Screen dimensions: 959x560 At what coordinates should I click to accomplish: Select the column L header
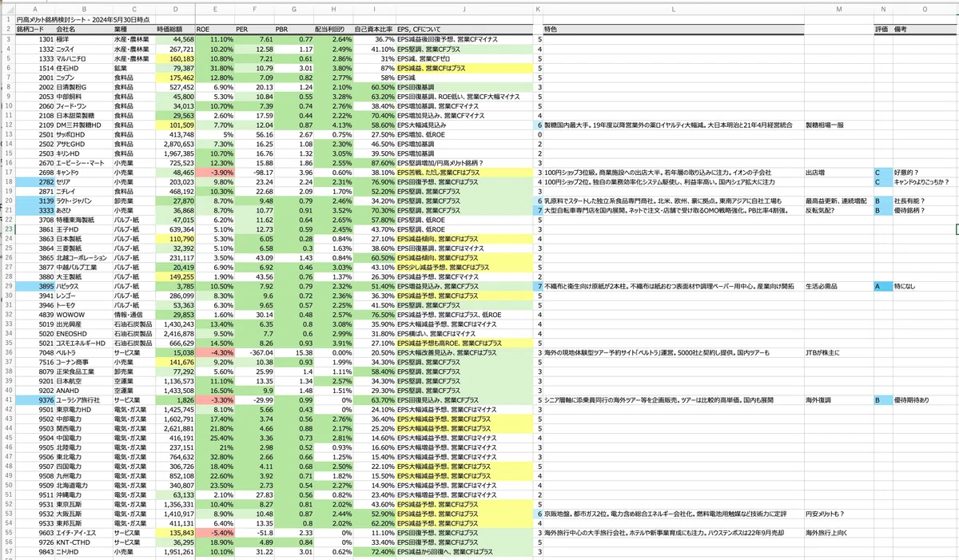pos(673,9)
